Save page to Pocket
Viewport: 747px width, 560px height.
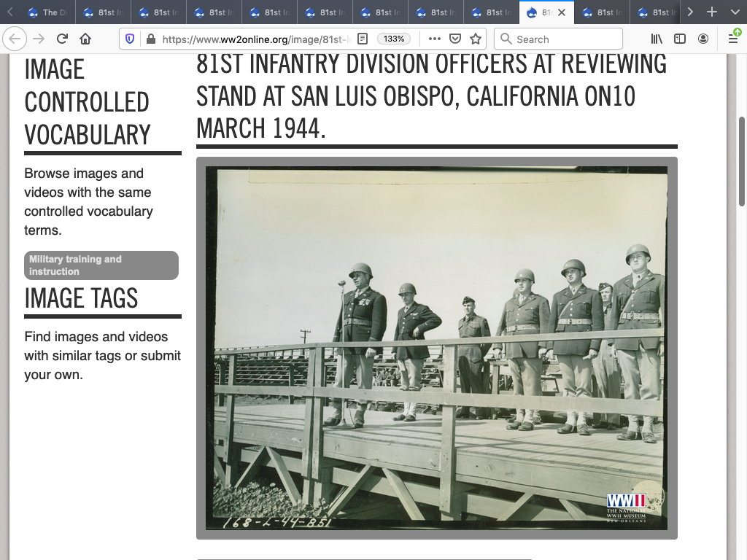pos(454,39)
